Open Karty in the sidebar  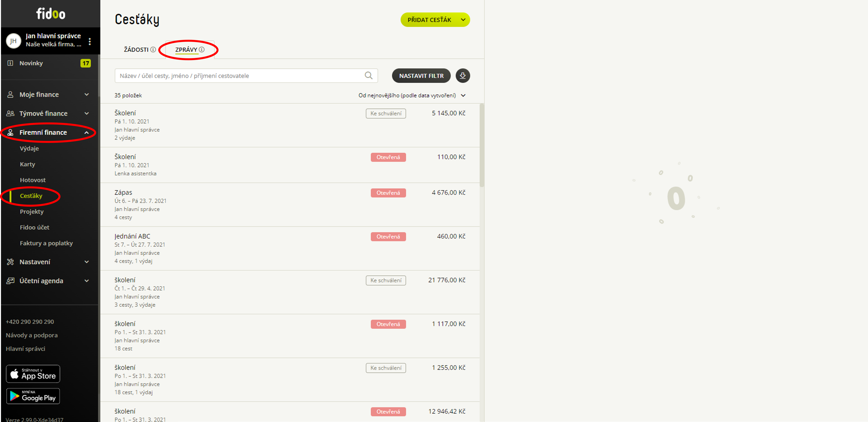point(27,164)
